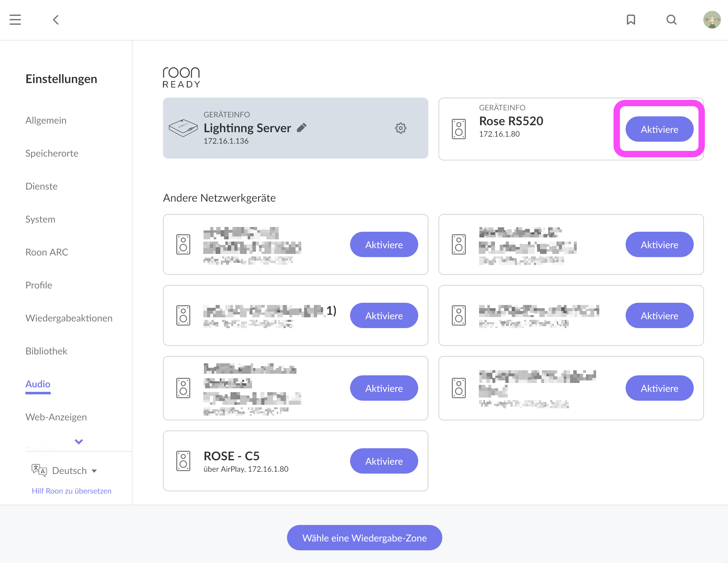Select the Profile settings entry
The height and width of the screenshot is (563, 728).
tap(39, 285)
